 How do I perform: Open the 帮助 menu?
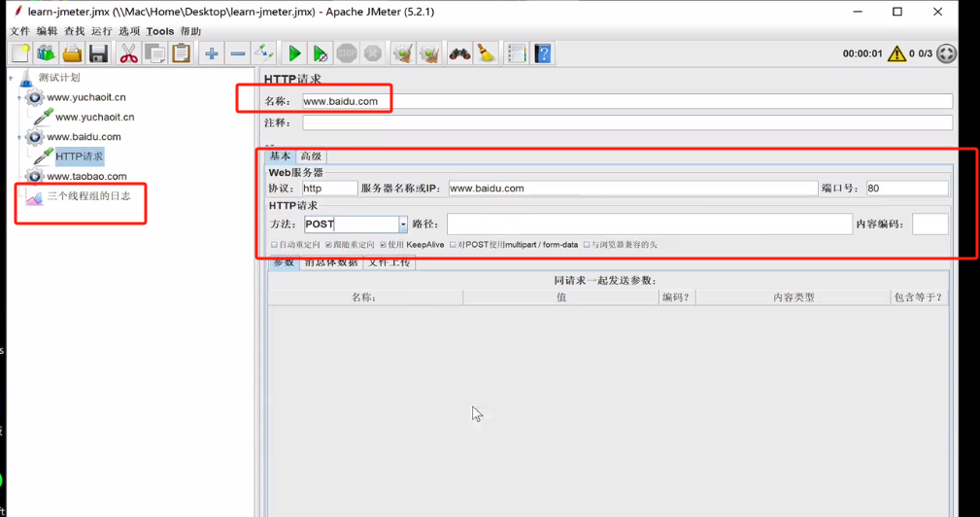[x=190, y=31]
